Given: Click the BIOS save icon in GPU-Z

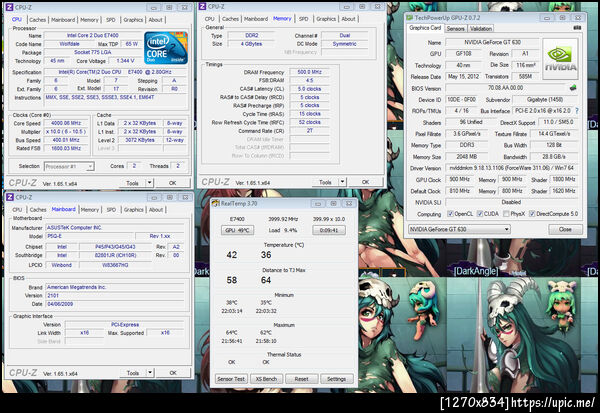Looking at the screenshot, I should (x=573, y=88).
